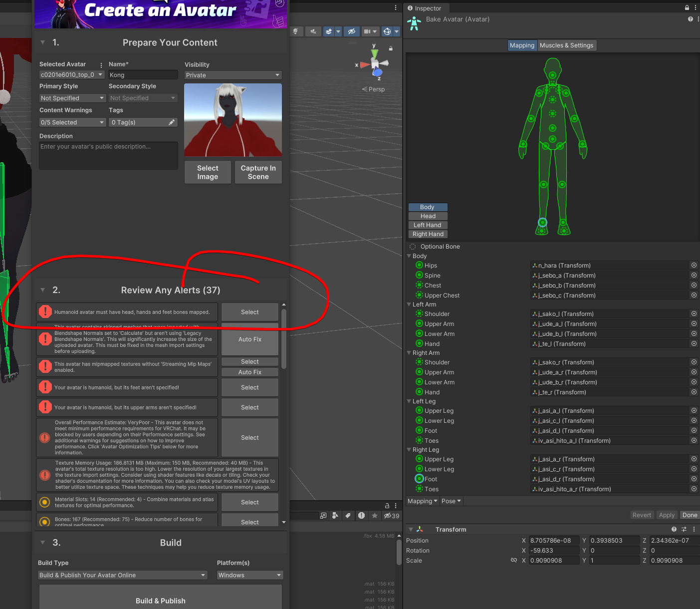Image resolution: width=700 pixels, height=609 pixels.
Task: Select the Left Hand mapping view
Action: pos(428,225)
